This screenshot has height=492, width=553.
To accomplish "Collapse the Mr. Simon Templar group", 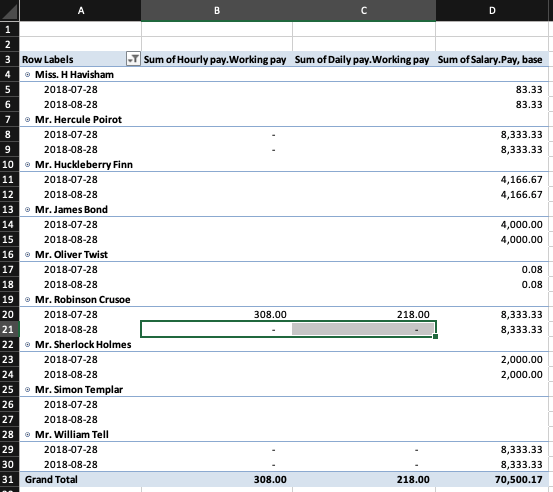I will pyautogui.click(x=28, y=389).
